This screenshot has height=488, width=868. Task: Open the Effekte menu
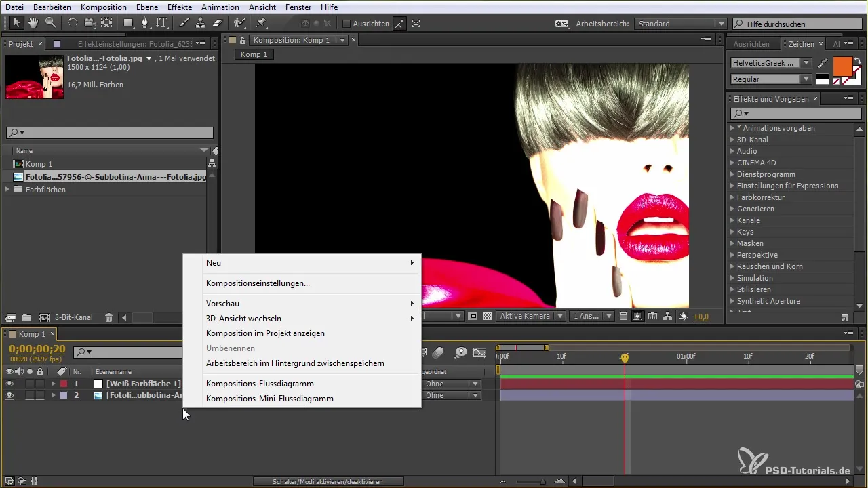[180, 7]
